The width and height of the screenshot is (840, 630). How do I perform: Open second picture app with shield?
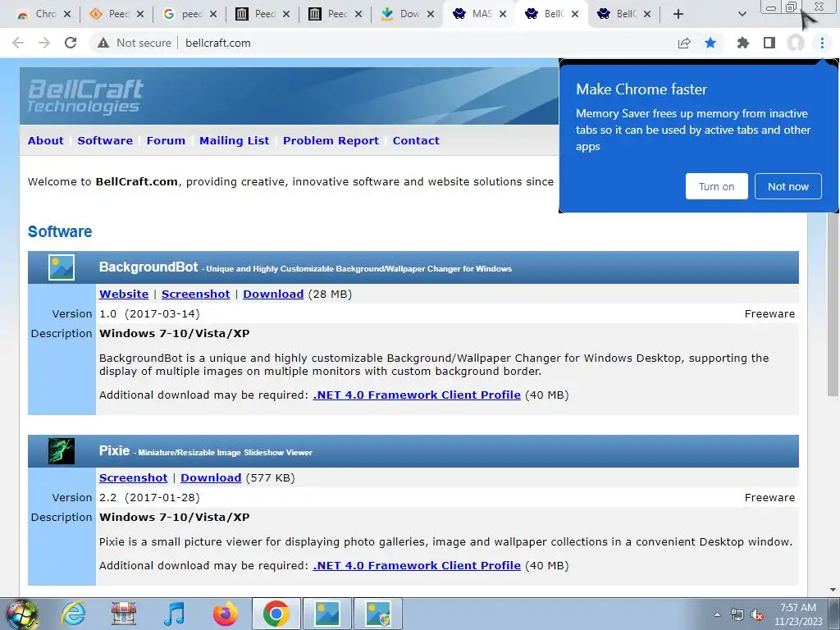coord(378,614)
